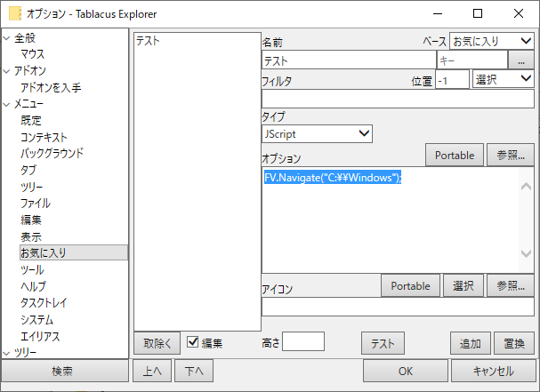
Task: Click the 上へ move-up button
Action: tap(152, 371)
